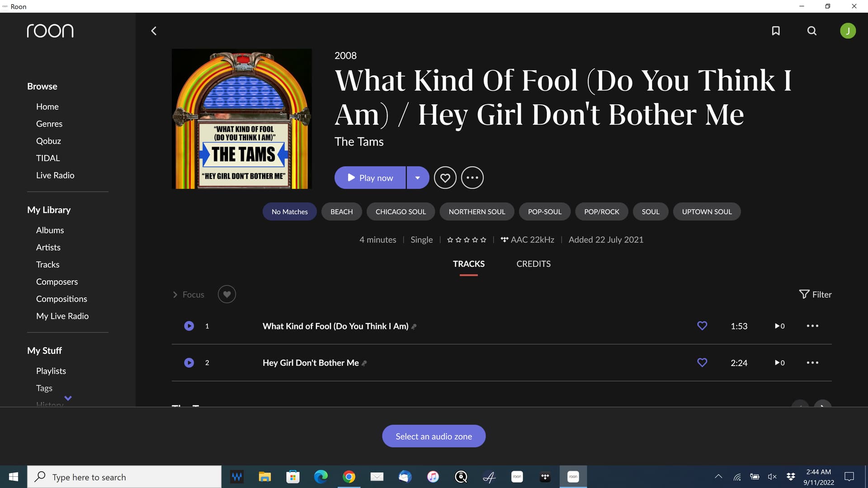Image resolution: width=868 pixels, height=488 pixels.
Task: Select the NORTHERN SOUL genre tag
Action: click(476, 211)
